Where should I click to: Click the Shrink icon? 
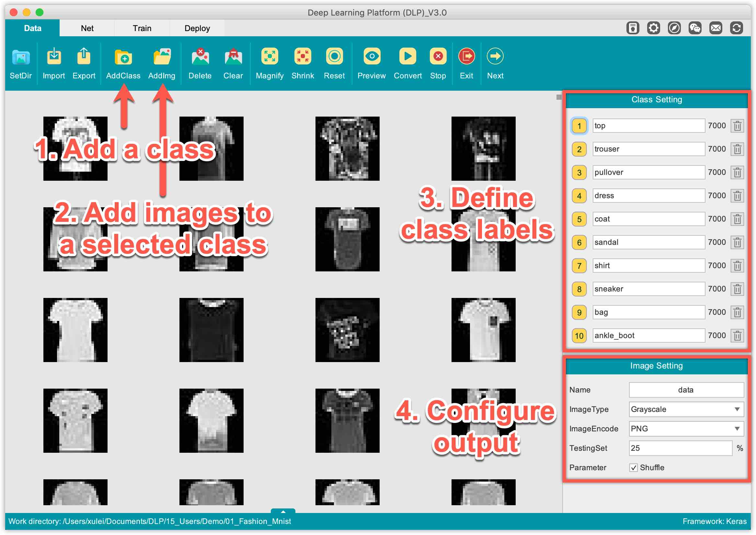[x=303, y=56]
